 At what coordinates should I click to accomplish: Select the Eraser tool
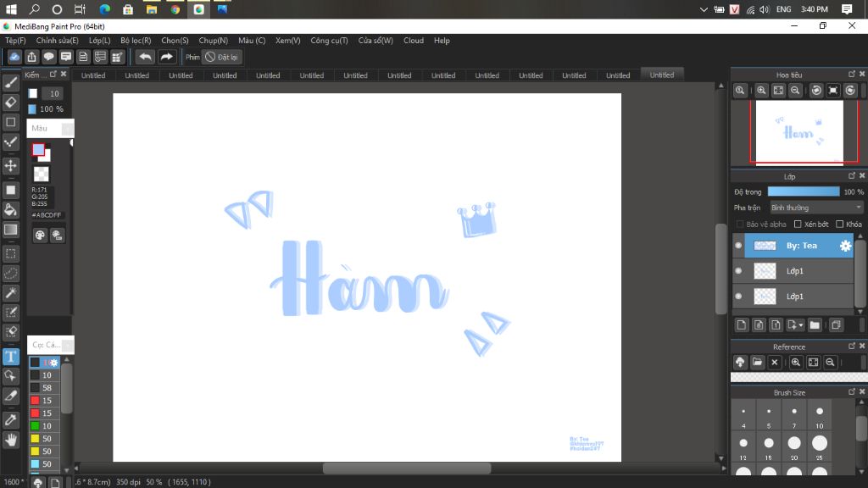click(10, 103)
